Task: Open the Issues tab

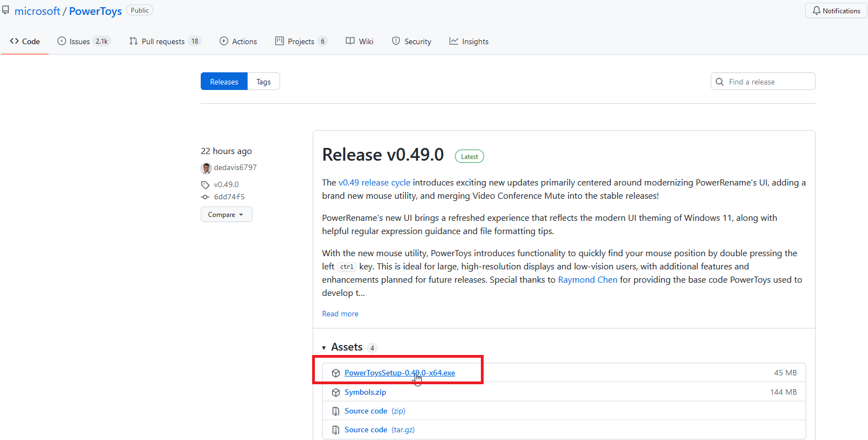Action: click(84, 41)
